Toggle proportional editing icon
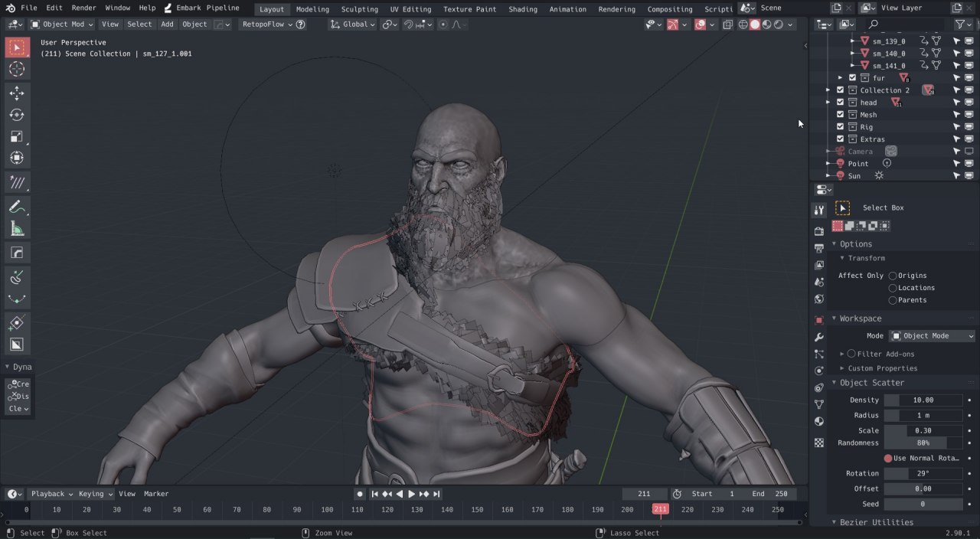980x539 pixels. tap(443, 24)
